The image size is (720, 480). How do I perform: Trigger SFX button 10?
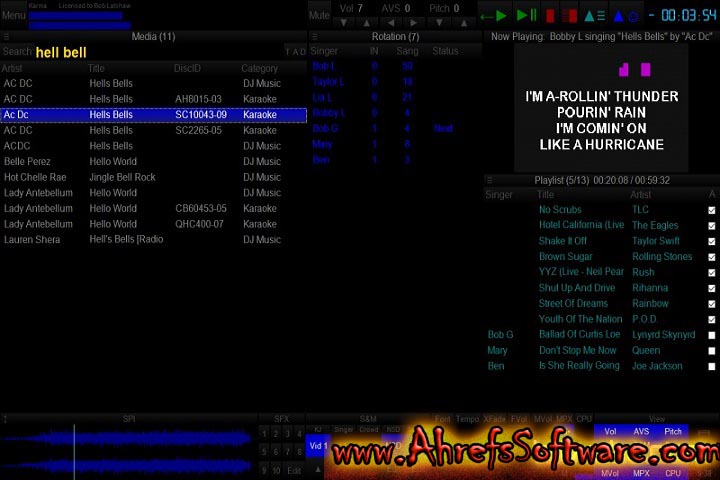pyautogui.click(x=276, y=470)
